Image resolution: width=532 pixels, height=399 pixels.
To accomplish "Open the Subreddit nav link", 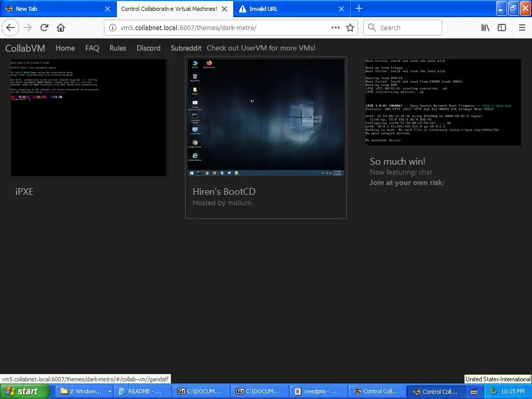I will [186, 48].
